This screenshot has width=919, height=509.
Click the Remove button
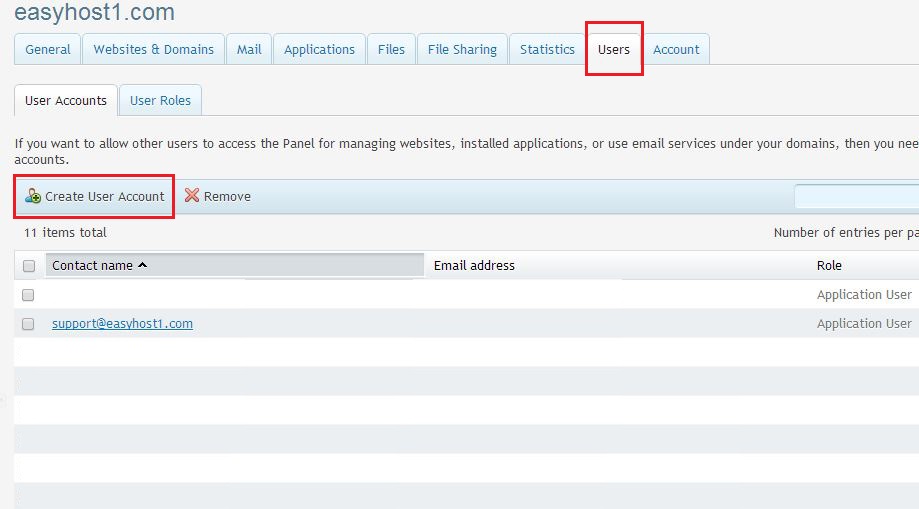pyautogui.click(x=217, y=196)
